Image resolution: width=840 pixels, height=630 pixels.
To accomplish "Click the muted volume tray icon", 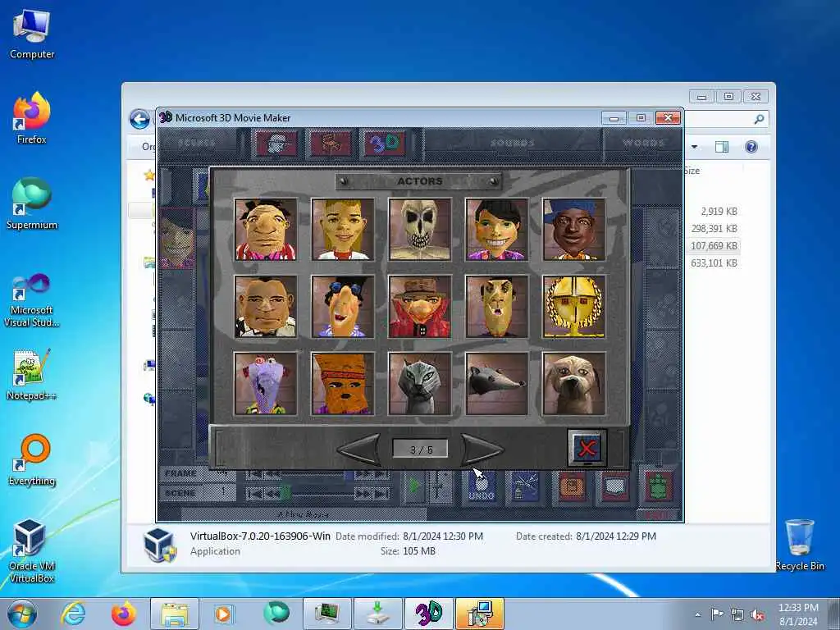I will [x=757, y=614].
